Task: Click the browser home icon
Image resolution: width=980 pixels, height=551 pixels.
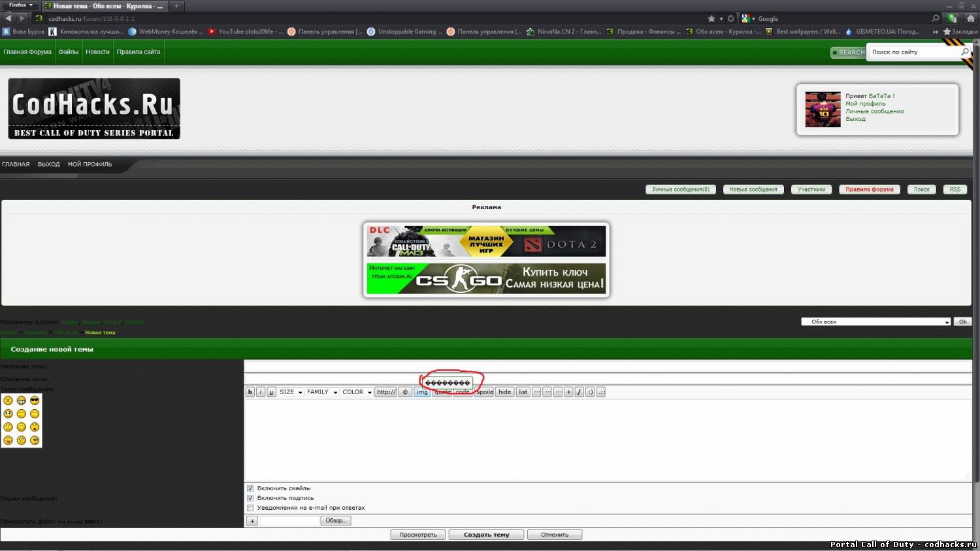Action: (970, 18)
